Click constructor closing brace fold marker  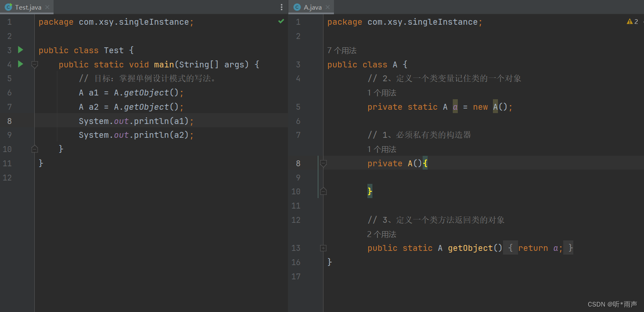323,191
